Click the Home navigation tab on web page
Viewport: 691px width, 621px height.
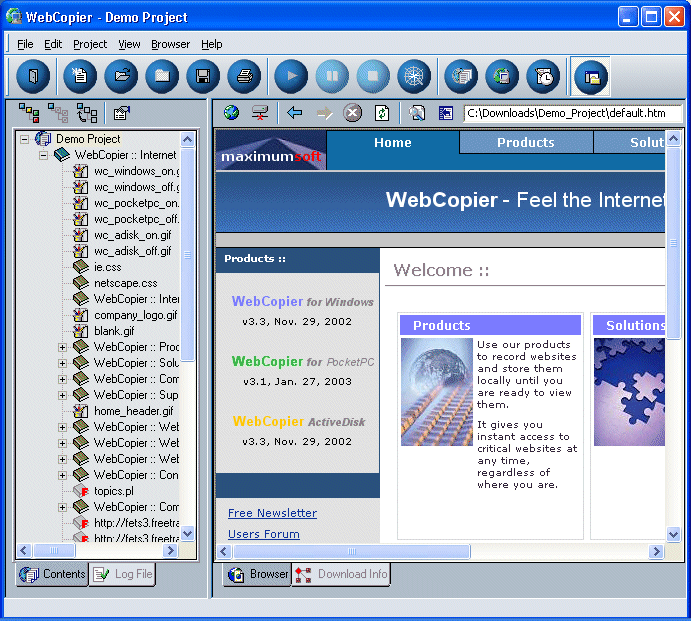point(393,142)
